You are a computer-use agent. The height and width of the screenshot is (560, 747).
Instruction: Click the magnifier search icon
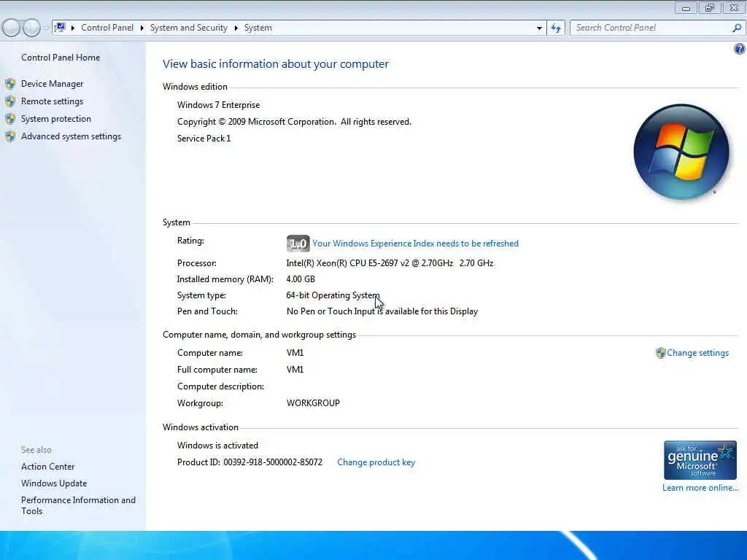pyautogui.click(x=737, y=28)
